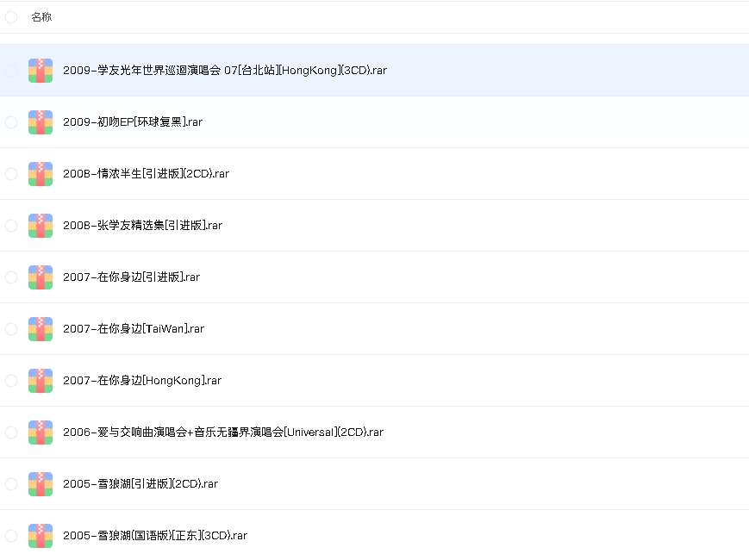The height and width of the screenshot is (560, 749).
Task: Open file 2007-在你身边[HongKong].rar
Action: click(142, 380)
